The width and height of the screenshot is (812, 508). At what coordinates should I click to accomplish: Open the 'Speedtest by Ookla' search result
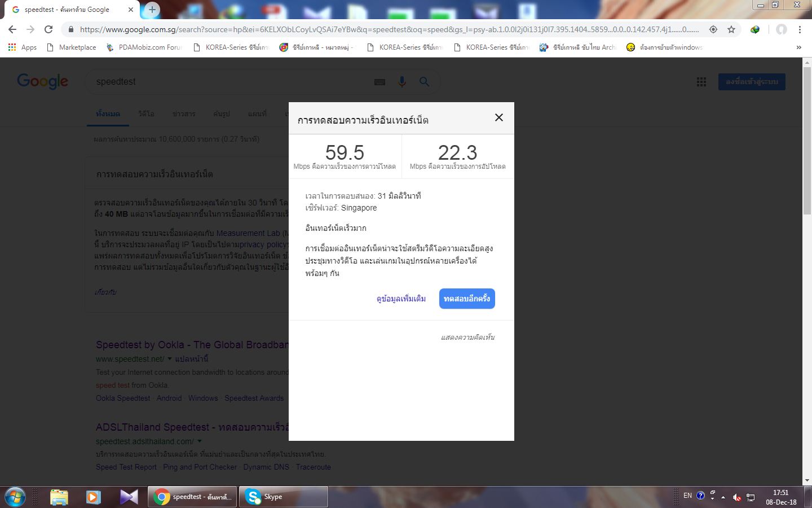(192, 345)
